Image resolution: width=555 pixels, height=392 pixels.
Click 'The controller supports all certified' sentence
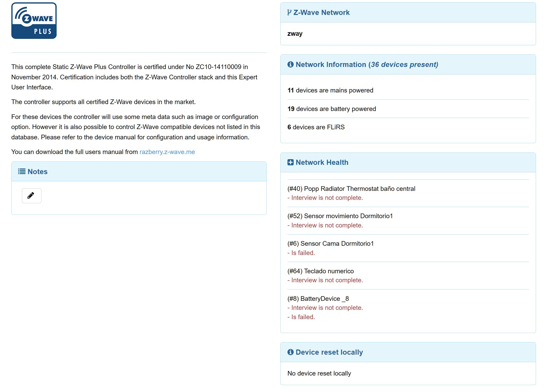coord(103,102)
